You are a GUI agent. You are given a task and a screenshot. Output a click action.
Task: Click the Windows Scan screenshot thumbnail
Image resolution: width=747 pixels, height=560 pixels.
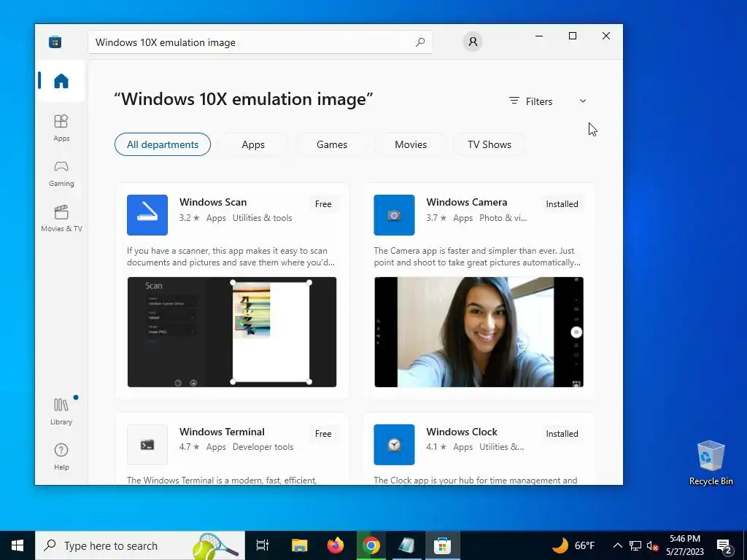[x=232, y=332]
